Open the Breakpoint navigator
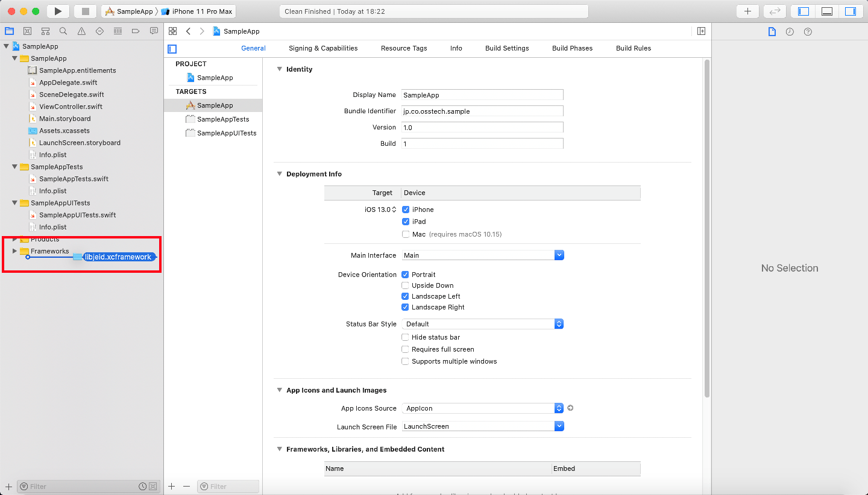The image size is (868, 495). tap(136, 31)
